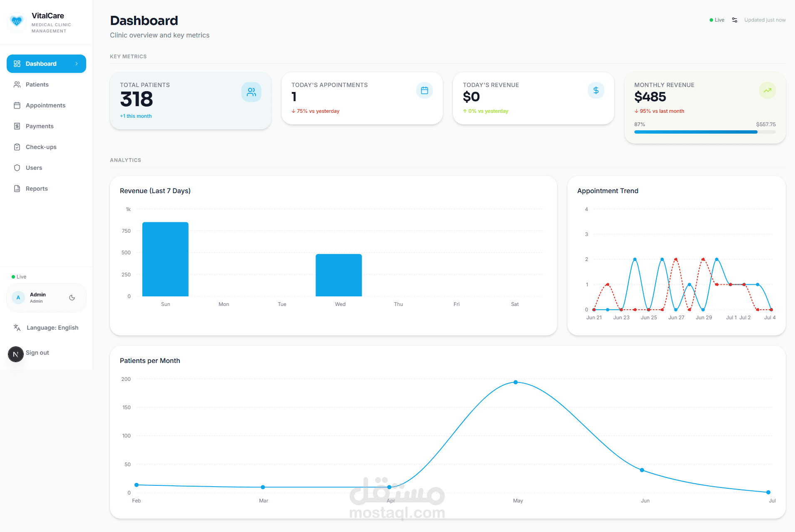Change language from the 'Language: English' label

click(52, 328)
